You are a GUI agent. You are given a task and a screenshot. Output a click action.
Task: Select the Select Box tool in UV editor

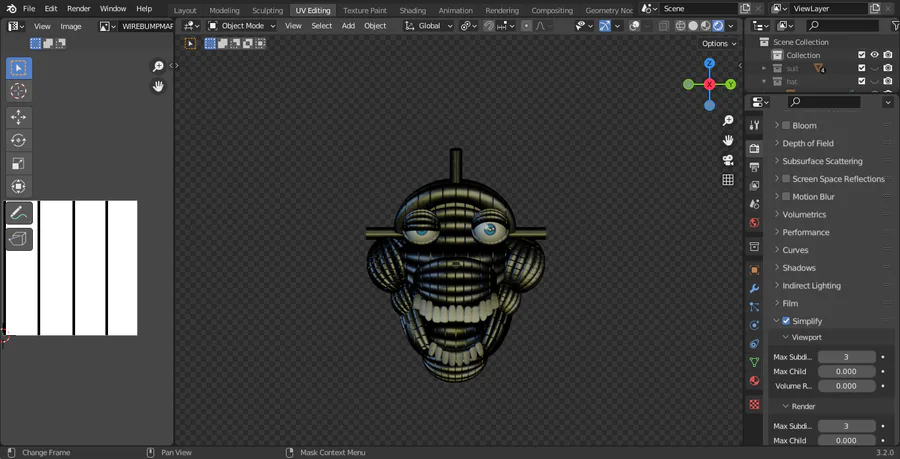[18, 68]
